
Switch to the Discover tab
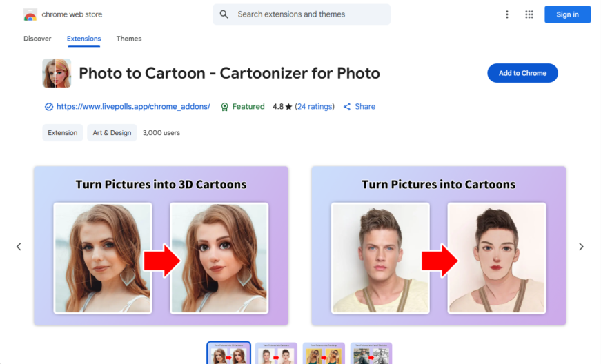(37, 39)
